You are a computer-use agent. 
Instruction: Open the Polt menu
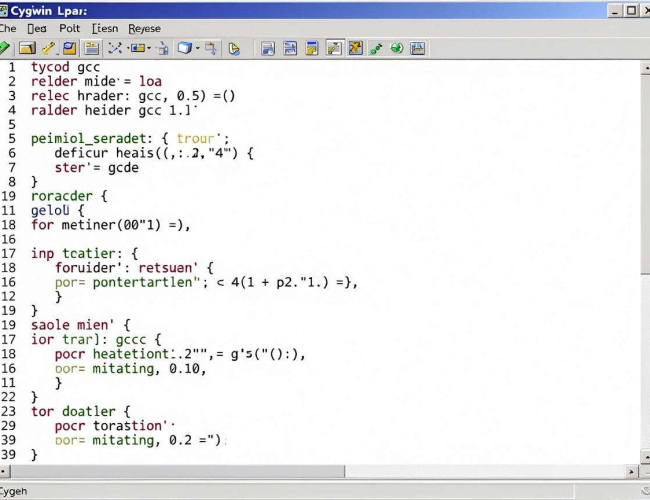point(69,28)
